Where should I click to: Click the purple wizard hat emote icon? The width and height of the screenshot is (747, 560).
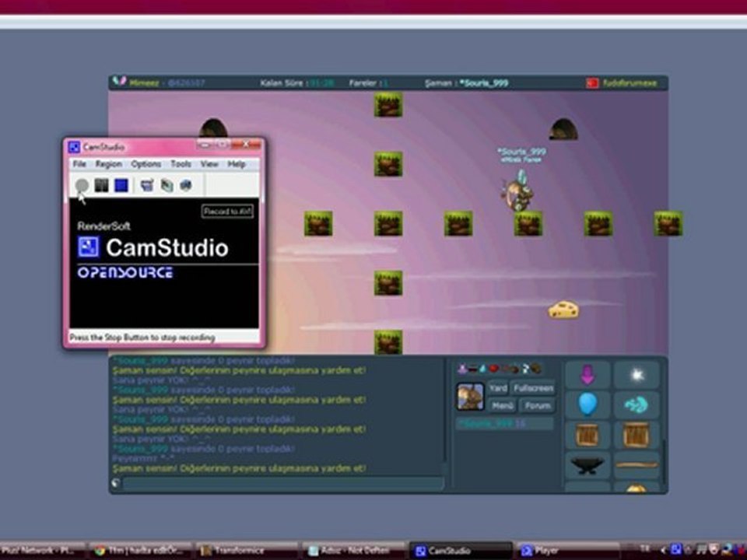(461, 369)
